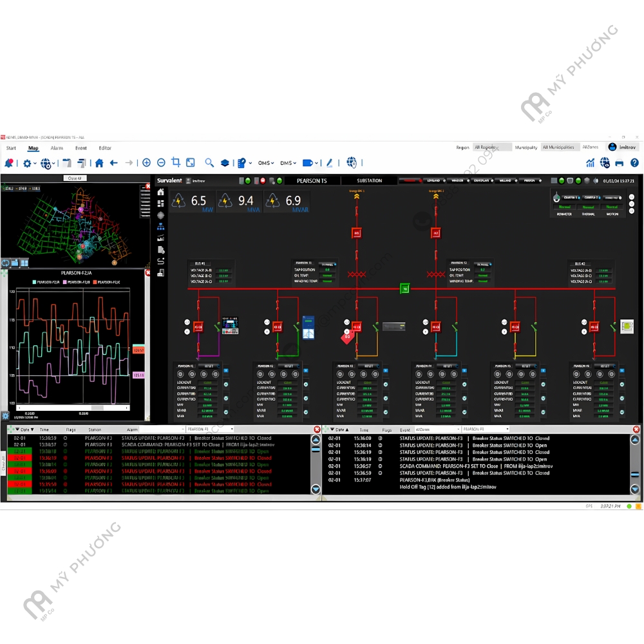Switch to the Editor menu tab
Image resolution: width=644 pixels, height=644 pixels.
104,148
